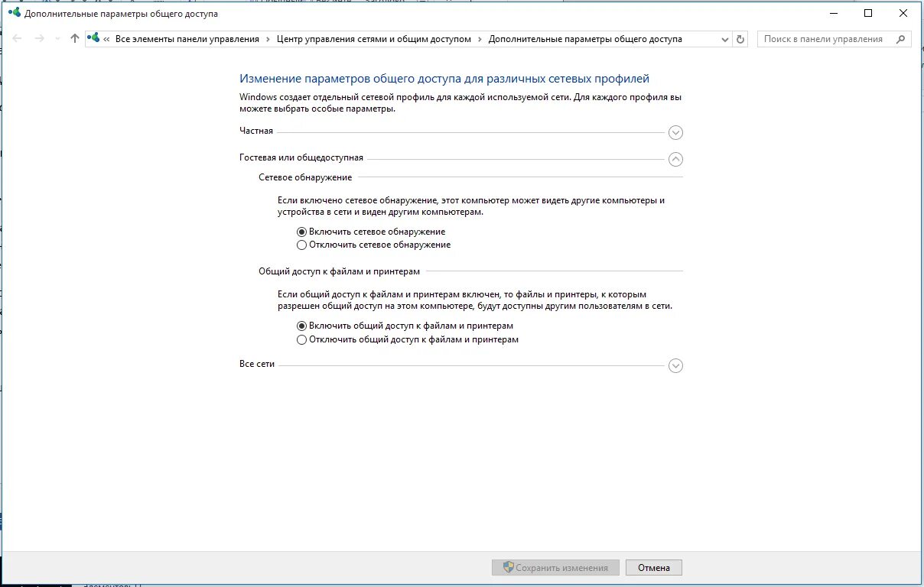Close the sharing settings window
The image size is (924, 587).
903,13
